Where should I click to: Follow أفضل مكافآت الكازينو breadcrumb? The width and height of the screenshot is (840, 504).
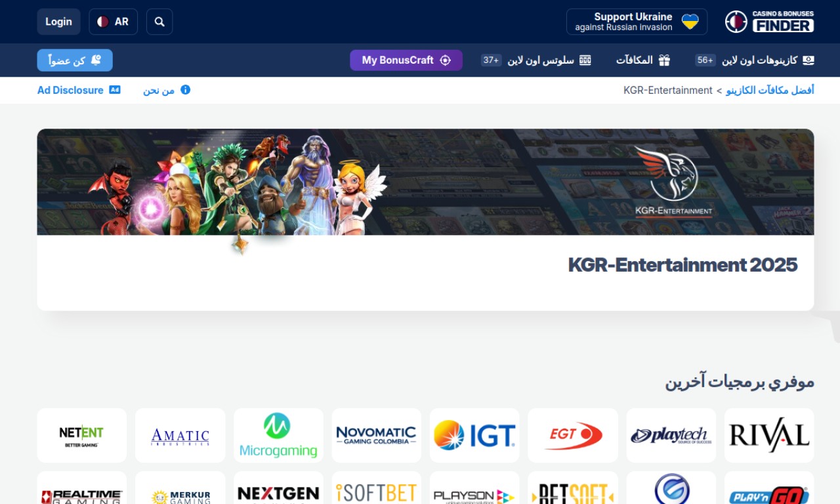(770, 90)
